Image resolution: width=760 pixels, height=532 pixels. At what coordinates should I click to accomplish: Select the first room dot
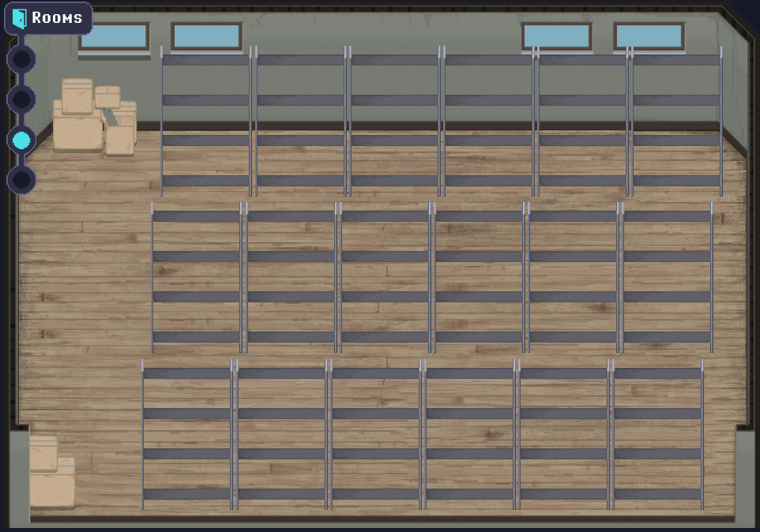[x=21, y=59]
